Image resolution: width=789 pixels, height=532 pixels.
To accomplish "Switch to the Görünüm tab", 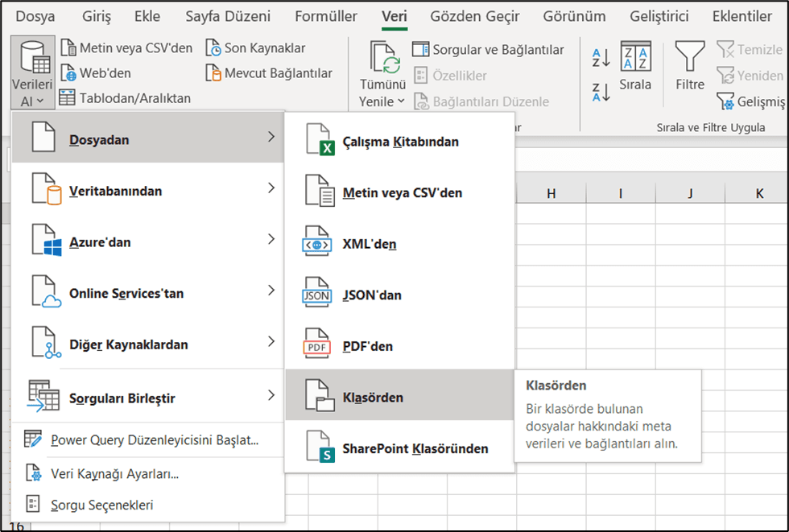I will tap(574, 17).
